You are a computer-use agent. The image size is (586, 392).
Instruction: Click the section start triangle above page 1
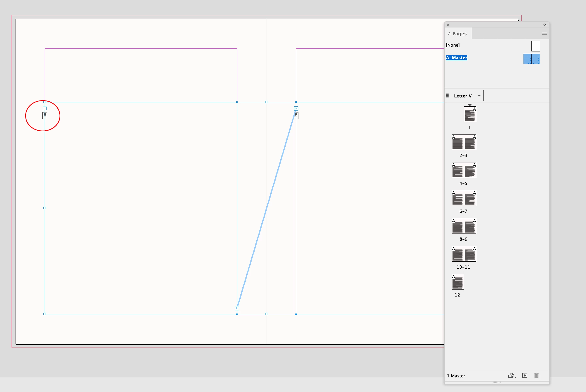coord(470,105)
